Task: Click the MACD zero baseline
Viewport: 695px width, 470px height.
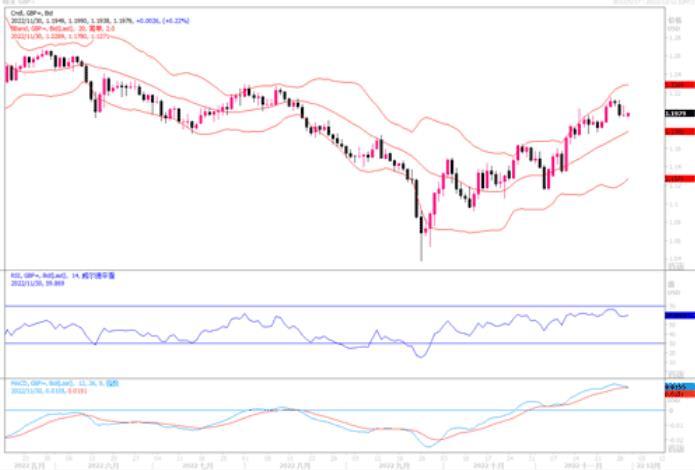Action: [320, 410]
